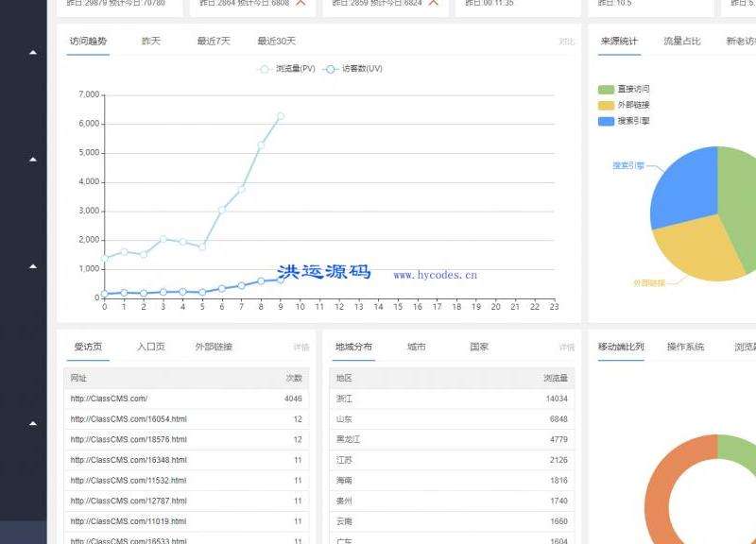Open the 最近30天 trend tab
The width and height of the screenshot is (756, 544).
tap(276, 42)
